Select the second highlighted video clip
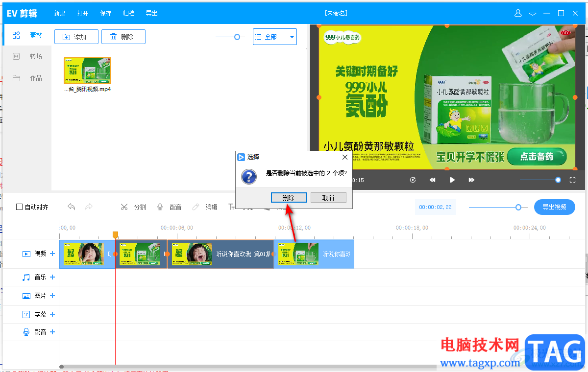 point(141,254)
